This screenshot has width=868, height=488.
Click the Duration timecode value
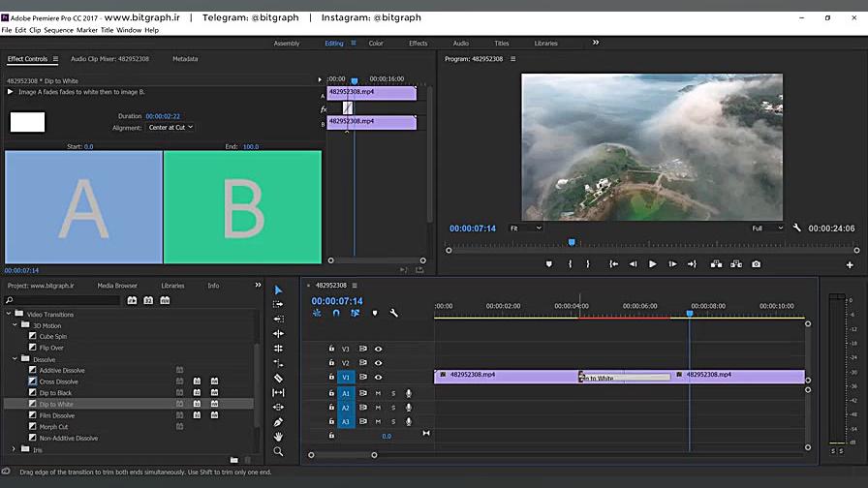[162, 116]
